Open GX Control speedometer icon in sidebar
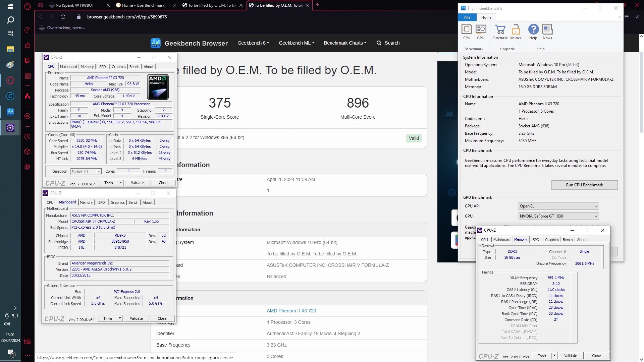644x362 pixels. pos(28,30)
